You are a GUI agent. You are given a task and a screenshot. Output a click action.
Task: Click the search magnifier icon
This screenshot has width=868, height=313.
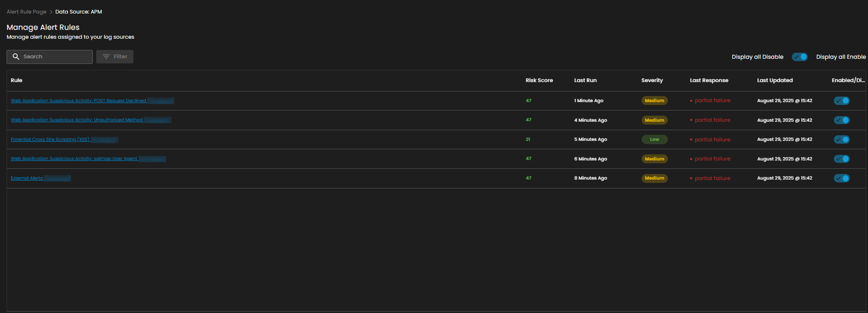16,56
